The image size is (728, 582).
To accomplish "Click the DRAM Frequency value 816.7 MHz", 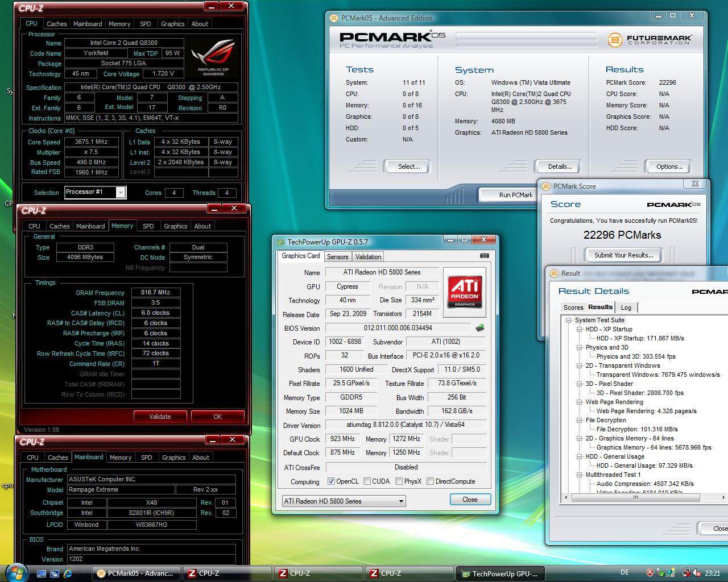I will (155, 293).
